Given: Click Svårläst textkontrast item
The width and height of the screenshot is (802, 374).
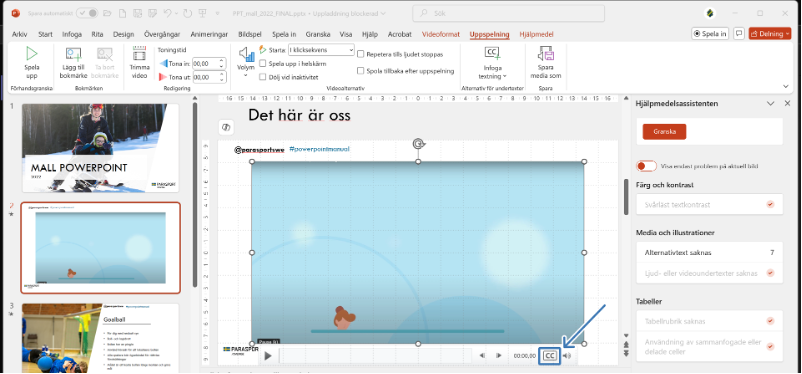Looking at the screenshot, I should [710, 204].
